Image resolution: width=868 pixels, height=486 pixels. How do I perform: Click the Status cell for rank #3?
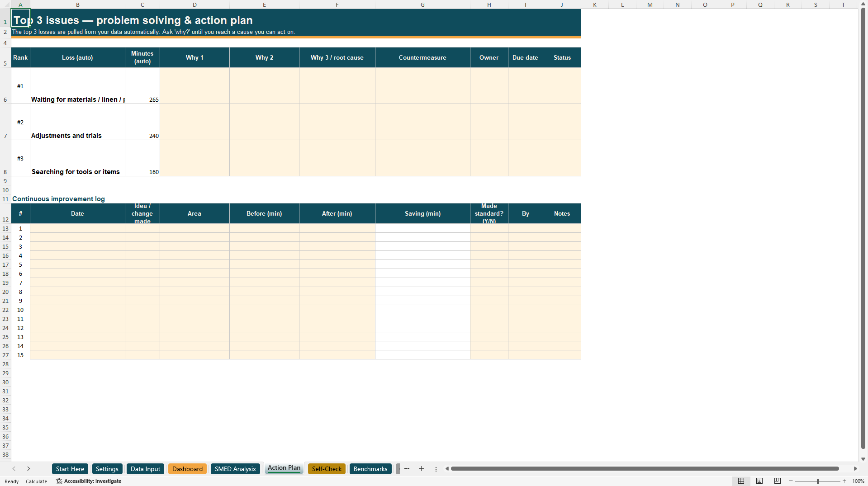[562, 158]
